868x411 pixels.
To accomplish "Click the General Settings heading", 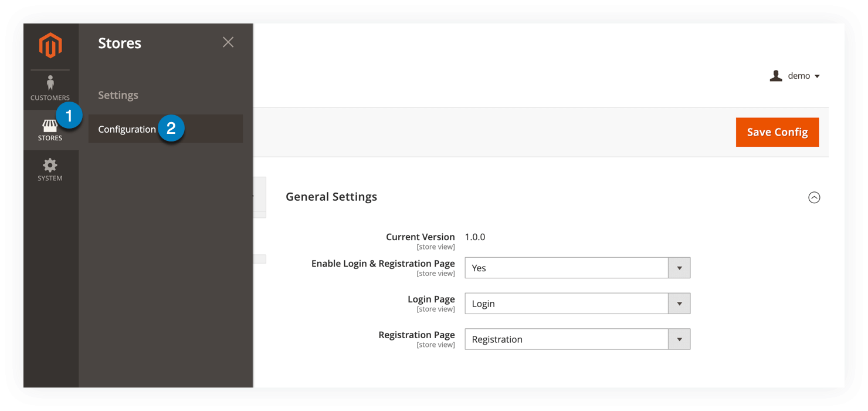I will (x=331, y=197).
